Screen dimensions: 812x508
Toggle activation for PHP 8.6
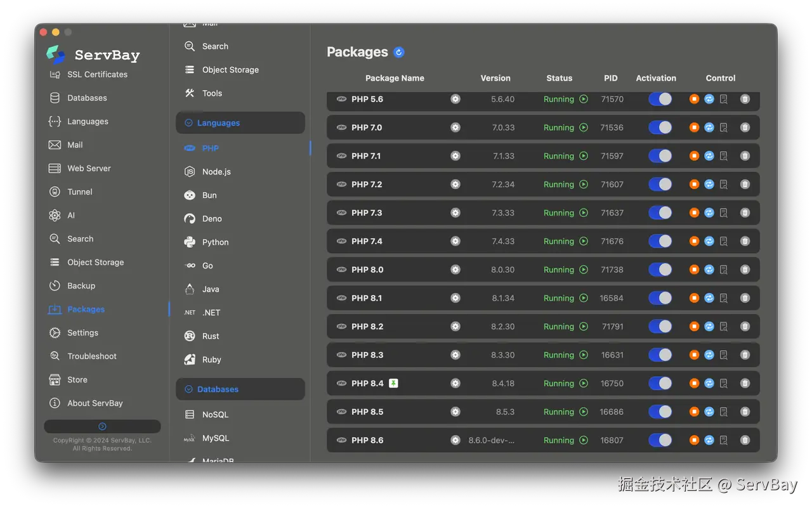660,440
